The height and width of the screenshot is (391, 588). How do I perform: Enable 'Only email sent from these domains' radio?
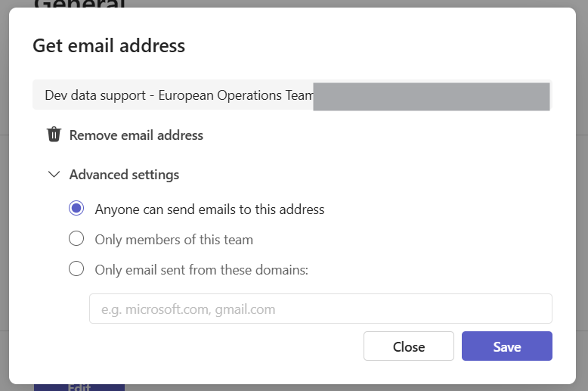pos(76,269)
